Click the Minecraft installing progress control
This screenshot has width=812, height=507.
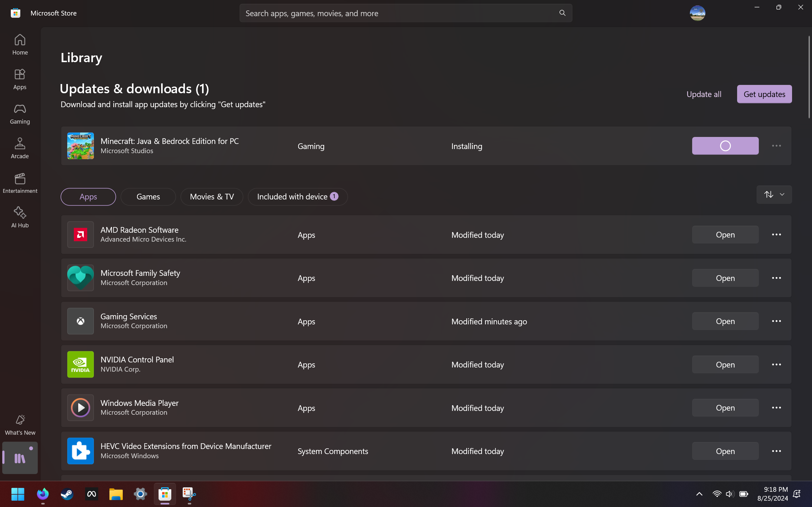tap(725, 146)
